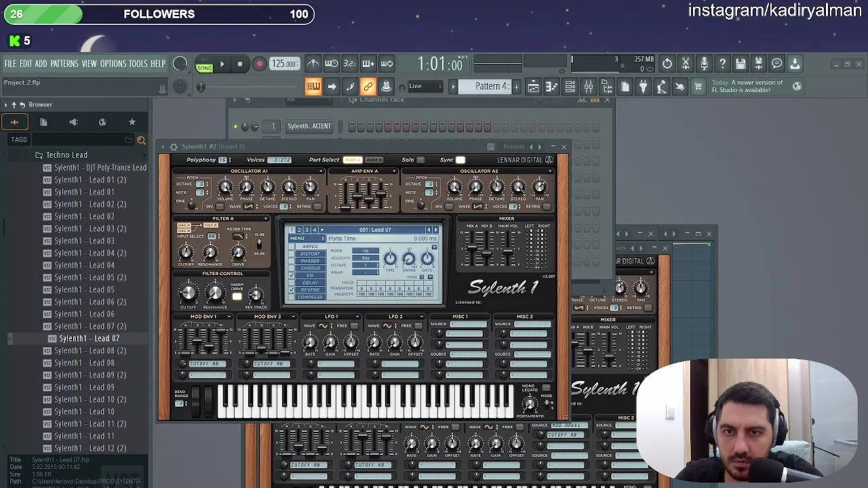This screenshot has height=488, width=868.
Task: Uncheck the EQ effect checkbox
Action: (x=292, y=275)
